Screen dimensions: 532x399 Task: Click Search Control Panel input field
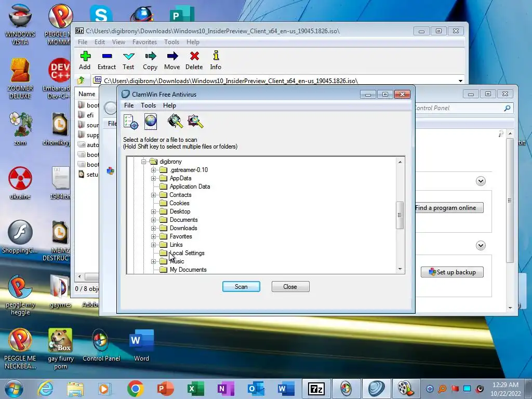pyautogui.click(x=463, y=108)
